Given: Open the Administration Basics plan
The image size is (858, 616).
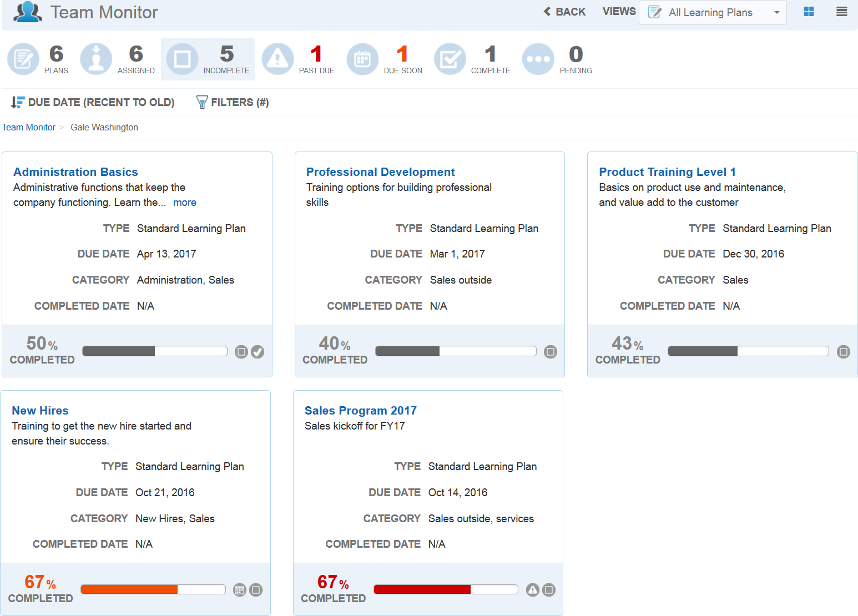Looking at the screenshot, I should pyautogui.click(x=75, y=172).
